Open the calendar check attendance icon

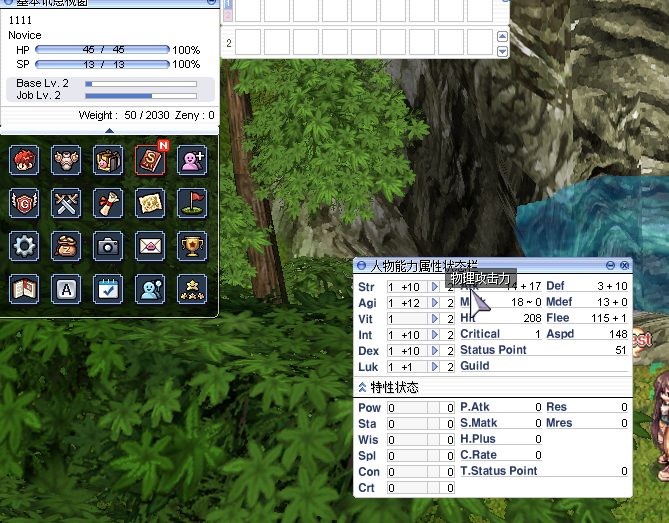tap(108, 289)
